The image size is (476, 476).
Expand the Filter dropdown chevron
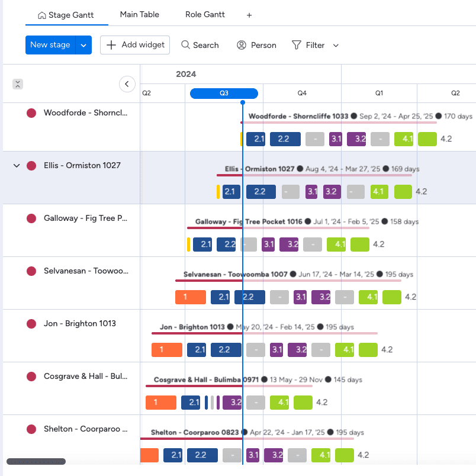point(335,44)
